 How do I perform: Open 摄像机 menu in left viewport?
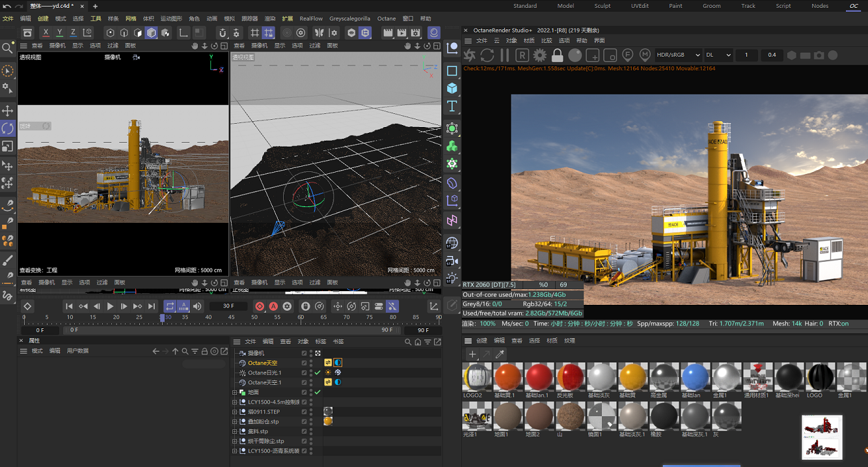[x=58, y=46]
